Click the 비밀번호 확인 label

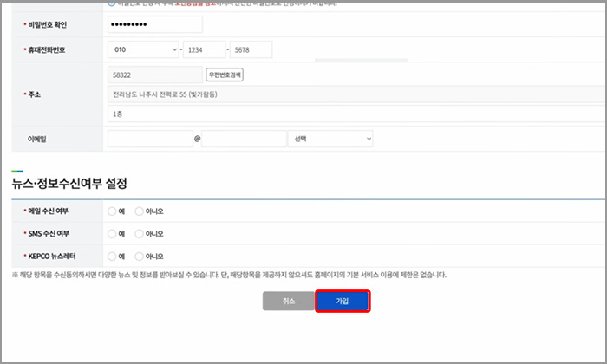click(47, 25)
